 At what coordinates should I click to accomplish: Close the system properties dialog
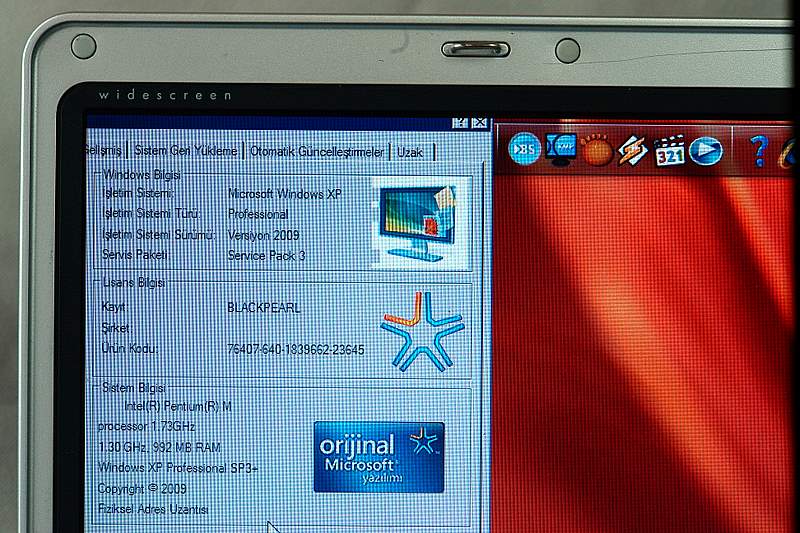point(479,122)
